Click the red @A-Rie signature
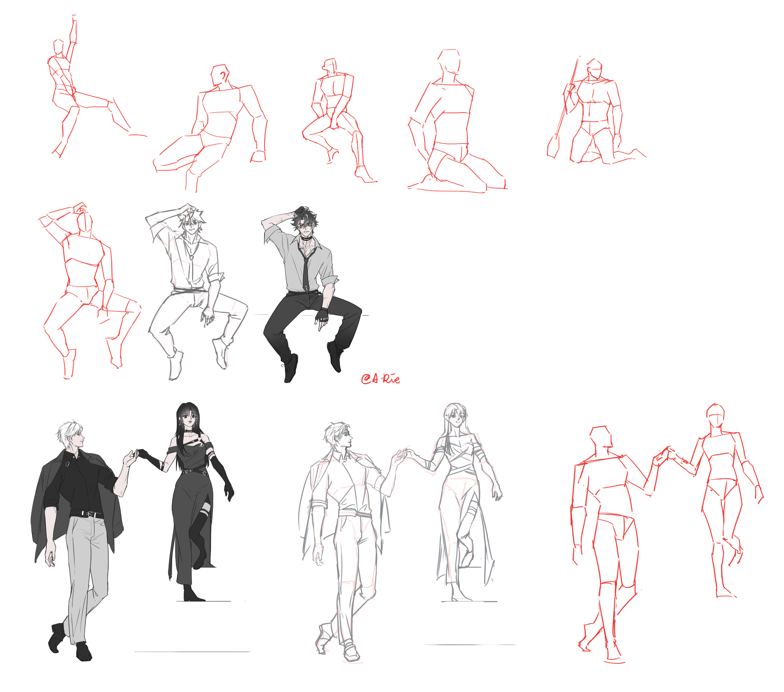Viewport: 784px width, 692px height. coord(380,379)
